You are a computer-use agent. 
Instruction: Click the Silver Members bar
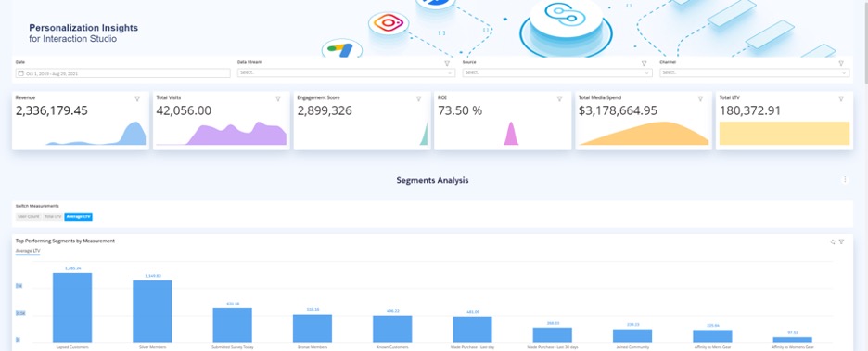click(x=152, y=311)
